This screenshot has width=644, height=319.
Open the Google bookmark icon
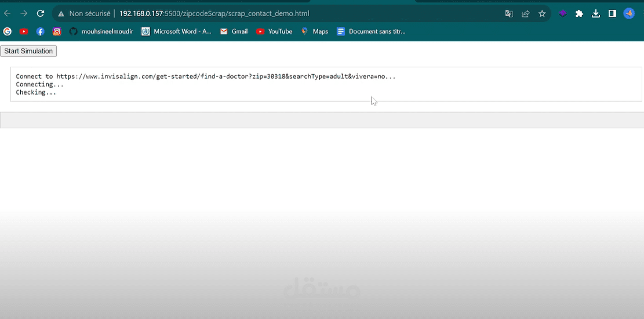click(8, 31)
